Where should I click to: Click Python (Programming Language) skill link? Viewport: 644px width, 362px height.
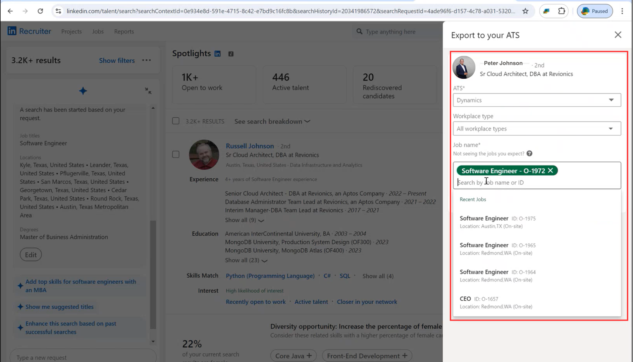coord(270,276)
